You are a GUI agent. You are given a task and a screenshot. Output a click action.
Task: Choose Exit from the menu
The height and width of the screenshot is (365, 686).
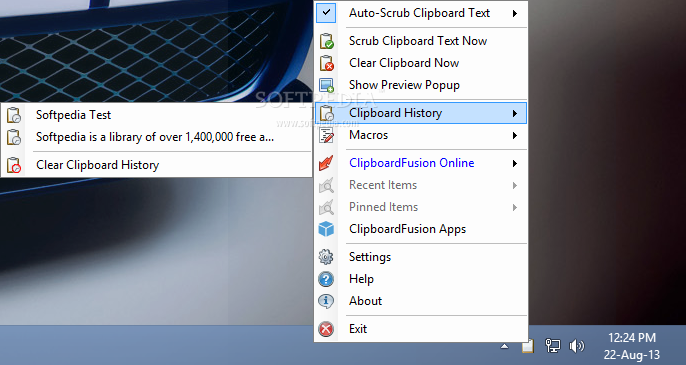[x=358, y=329]
